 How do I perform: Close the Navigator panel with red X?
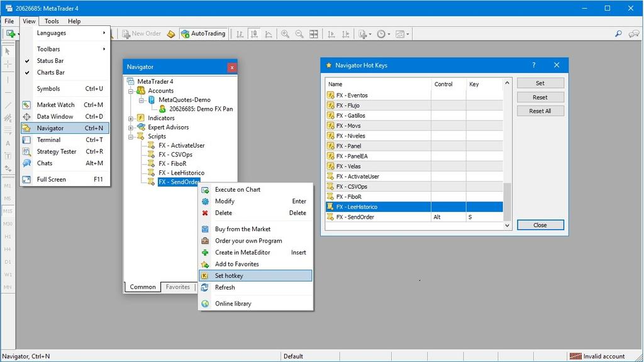click(x=232, y=67)
